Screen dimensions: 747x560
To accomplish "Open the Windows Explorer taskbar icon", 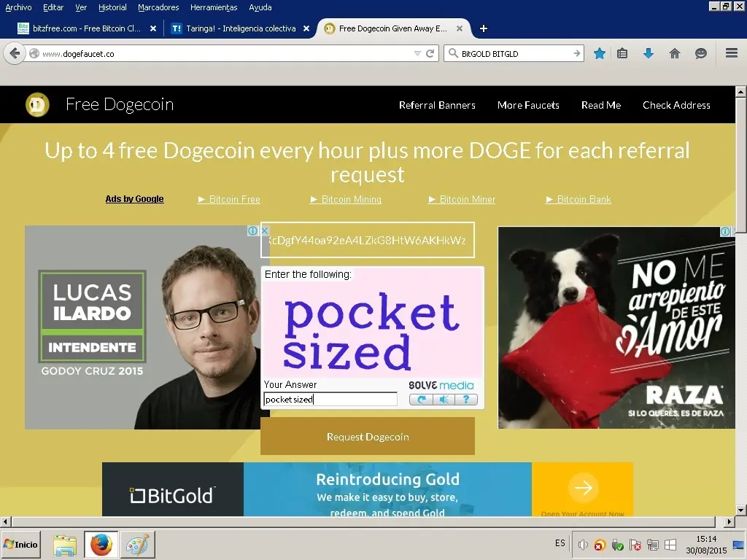I will (x=64, y=545).
